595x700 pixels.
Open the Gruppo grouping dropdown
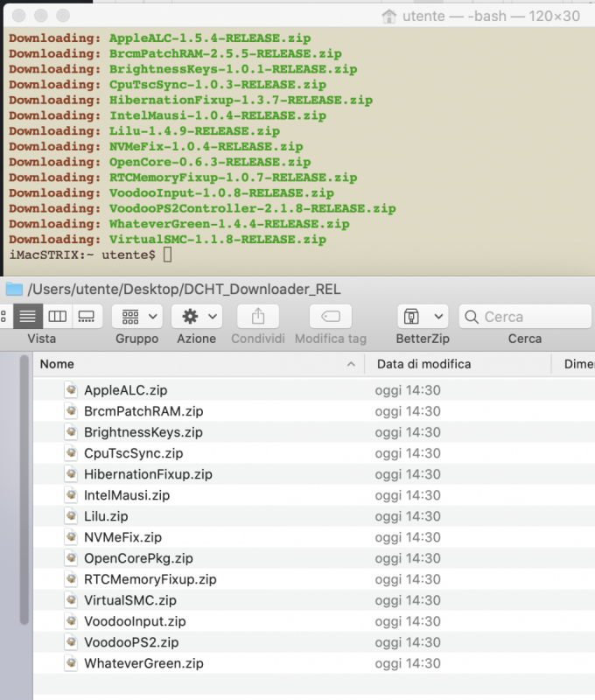pos(139,317)
